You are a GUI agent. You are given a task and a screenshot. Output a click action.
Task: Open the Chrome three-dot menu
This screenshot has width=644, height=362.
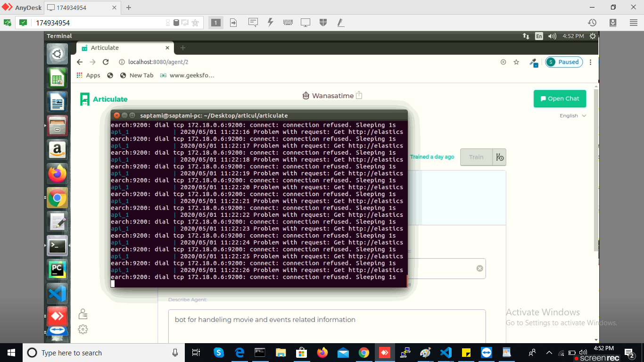tap(590, 62)
